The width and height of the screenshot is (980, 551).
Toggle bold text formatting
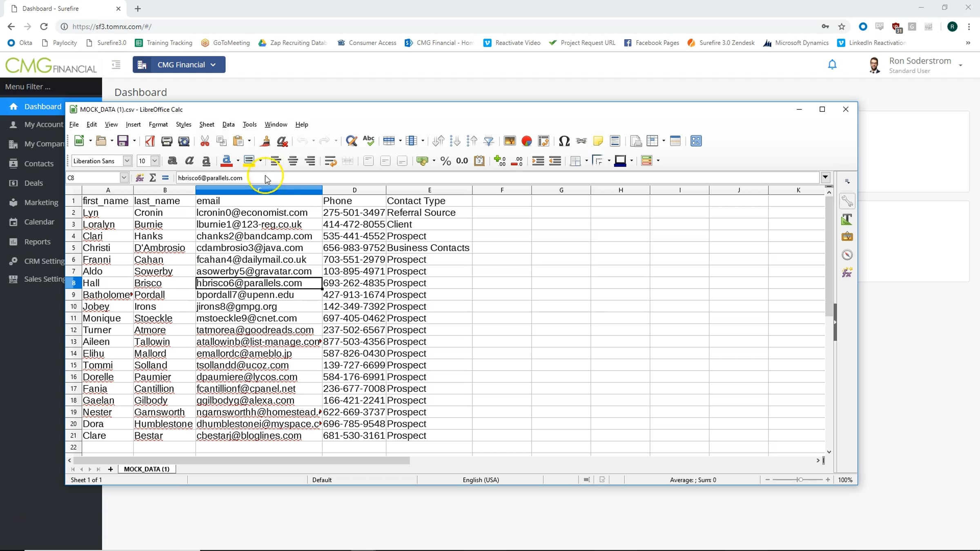[172, 161]
